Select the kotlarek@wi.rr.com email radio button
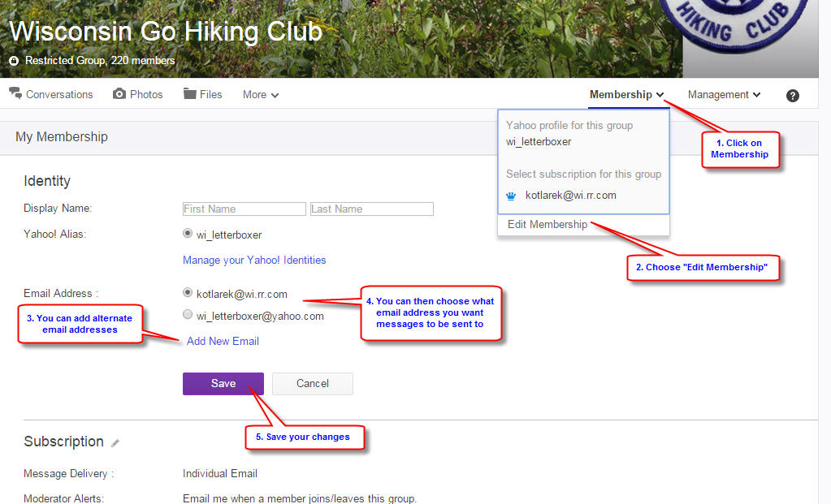Image resolution: width=831 pixels, height=504 pixels. tap(188, 293)
